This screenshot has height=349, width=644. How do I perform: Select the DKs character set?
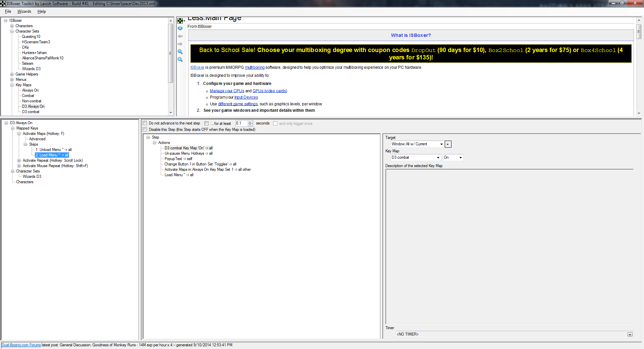pyautogui.click(x=25, y=47)
